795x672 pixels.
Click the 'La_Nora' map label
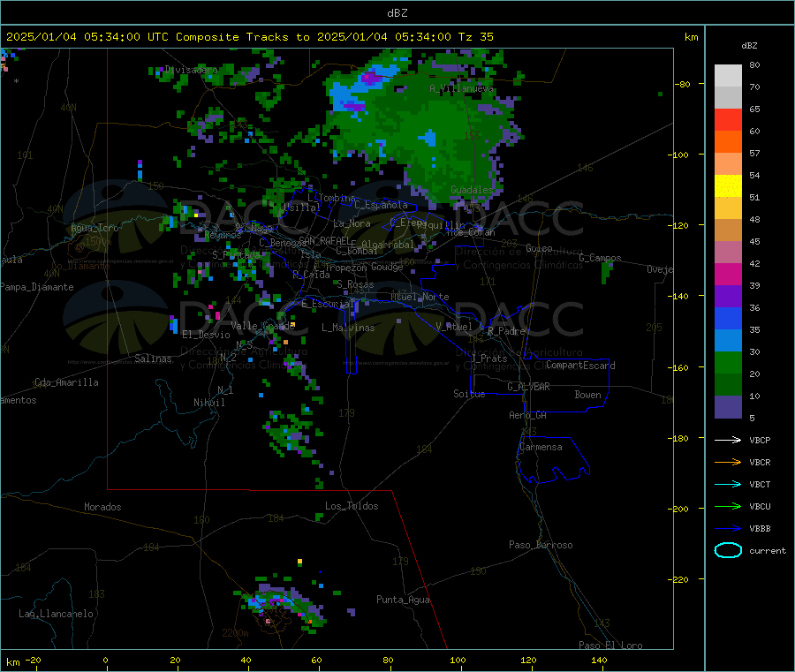pos(352,223)
